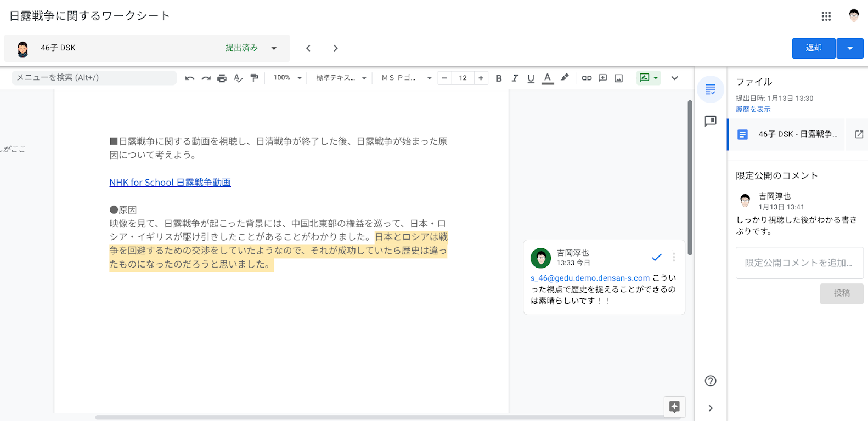The image size is (868, 421).
Task: Toggle italic formatting
Action: click(x=515, y=78)
